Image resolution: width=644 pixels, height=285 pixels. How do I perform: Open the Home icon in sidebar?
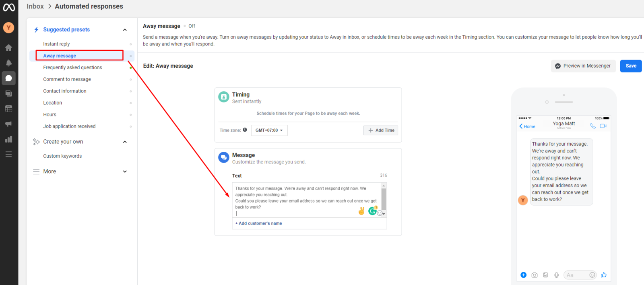(8, 47)
